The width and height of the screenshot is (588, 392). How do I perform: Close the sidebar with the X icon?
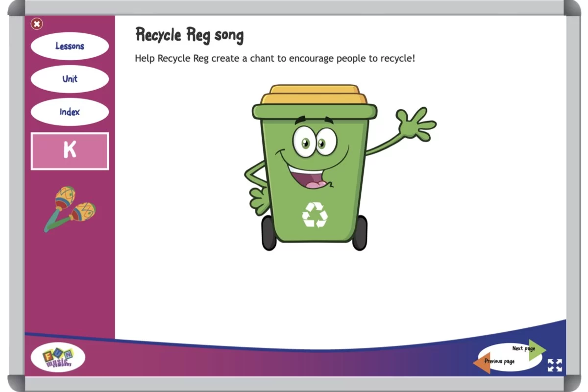coord(37,24)
